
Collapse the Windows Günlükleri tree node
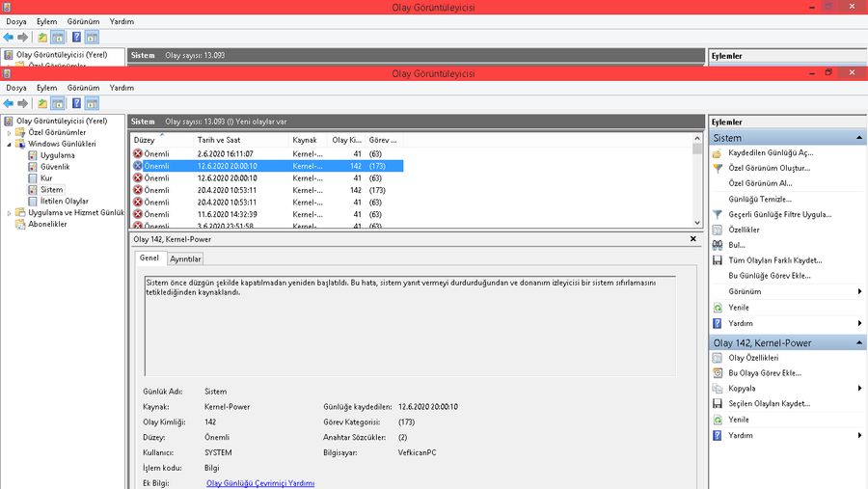coord(10,144)
